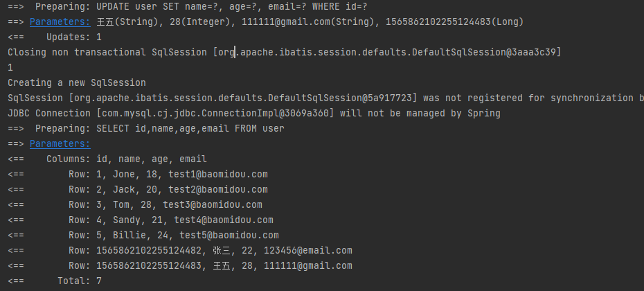Select the result row for Jack
This screenshot has width=644, height=291.
[x=168, y=190]
